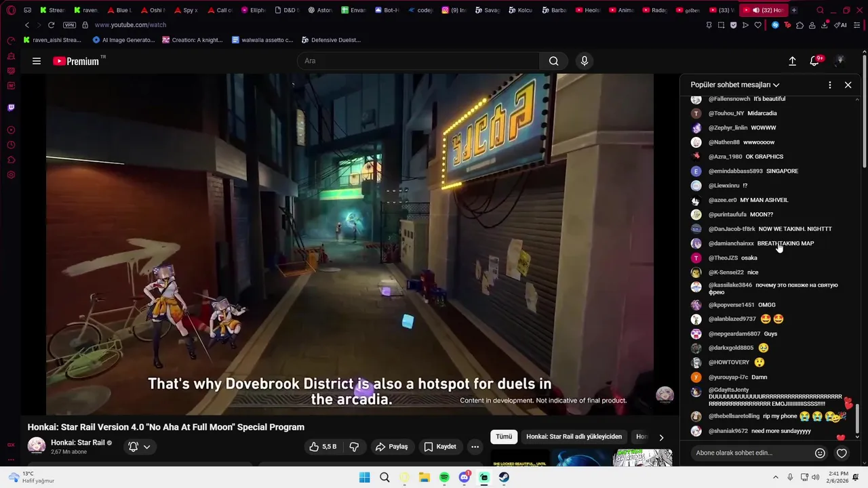Open the Opera Flow send icon

coord(745,25)
